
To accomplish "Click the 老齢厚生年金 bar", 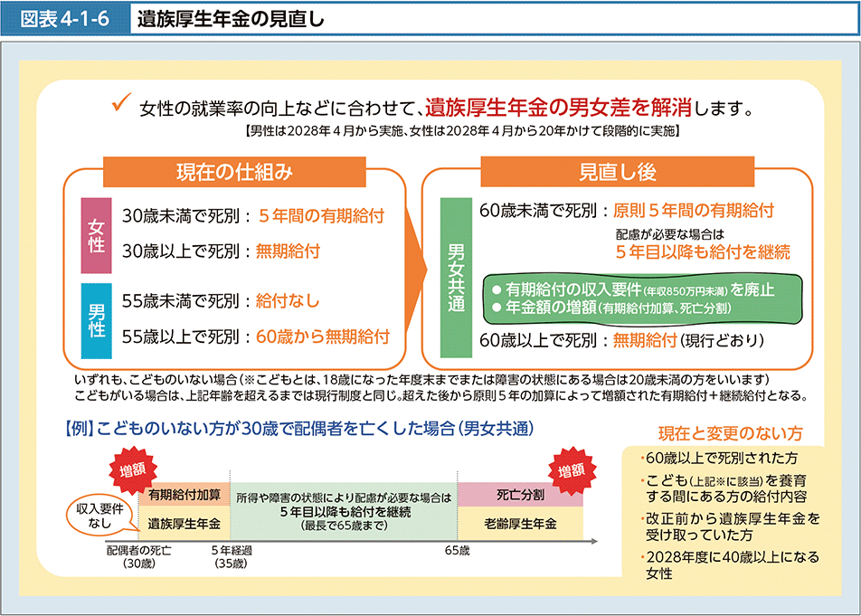I will [520, 524].
